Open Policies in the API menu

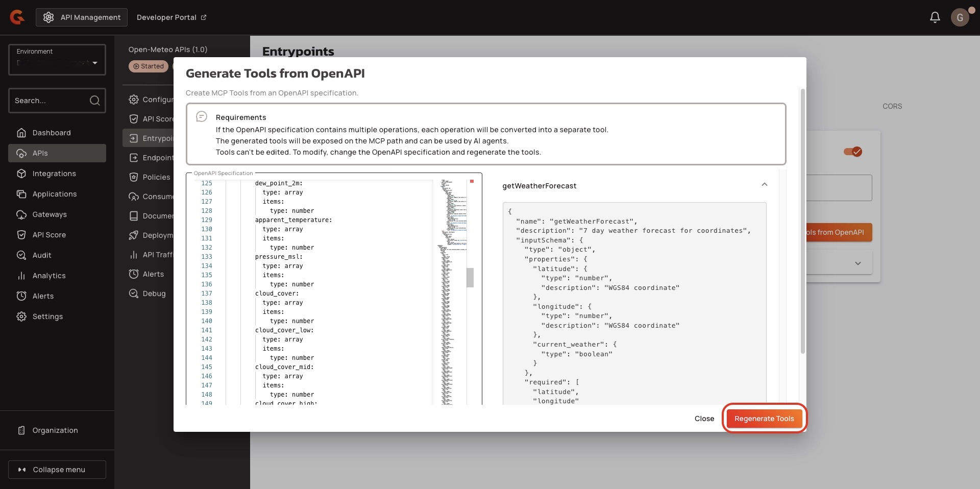click(x=156, y=177)
